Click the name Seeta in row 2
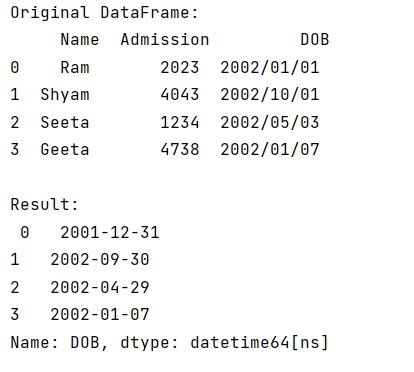Screen dimensions: 414x372 point(65,122)
